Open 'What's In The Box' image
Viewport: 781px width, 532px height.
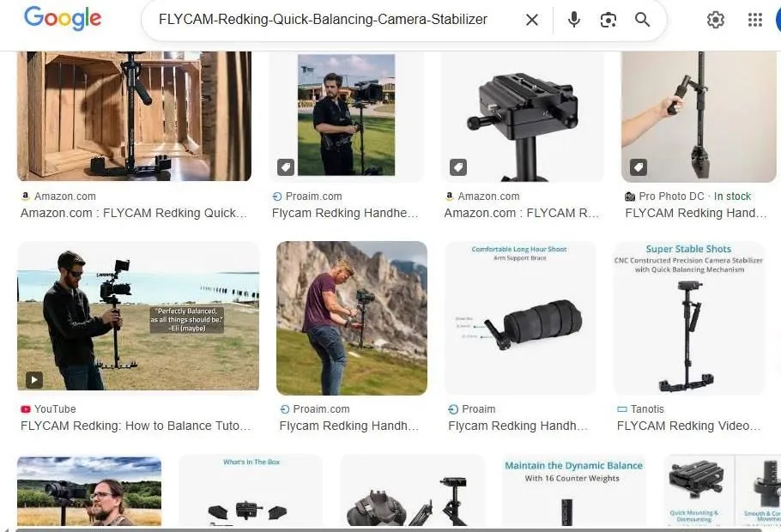(251, 491)
